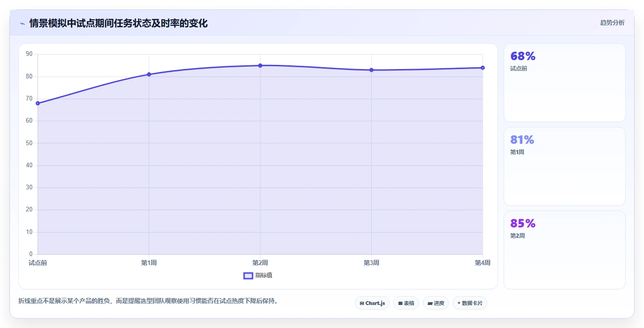Viewport: 644px width, 328px height.
Task: Click the 进度 tag button
Action: pyautogui.click(x=436, y=303)
